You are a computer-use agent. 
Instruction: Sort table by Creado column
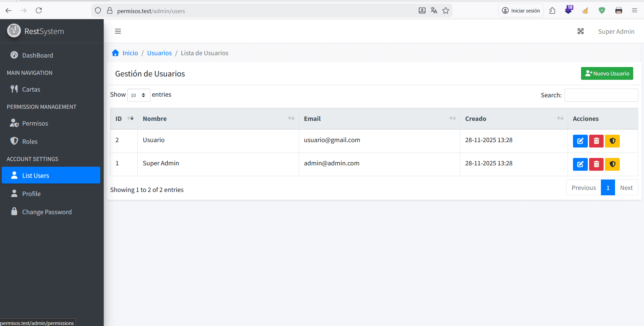click(x=513, y=119)
